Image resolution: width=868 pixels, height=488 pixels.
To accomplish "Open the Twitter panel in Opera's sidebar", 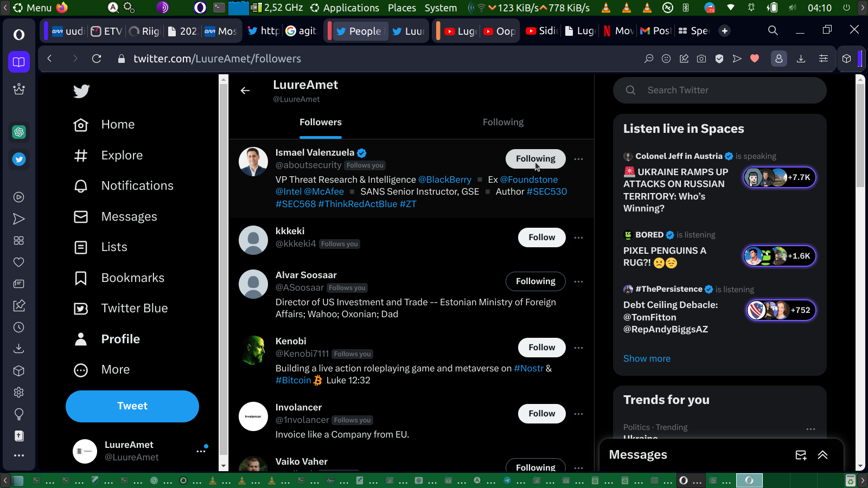I will pos(19,159).
